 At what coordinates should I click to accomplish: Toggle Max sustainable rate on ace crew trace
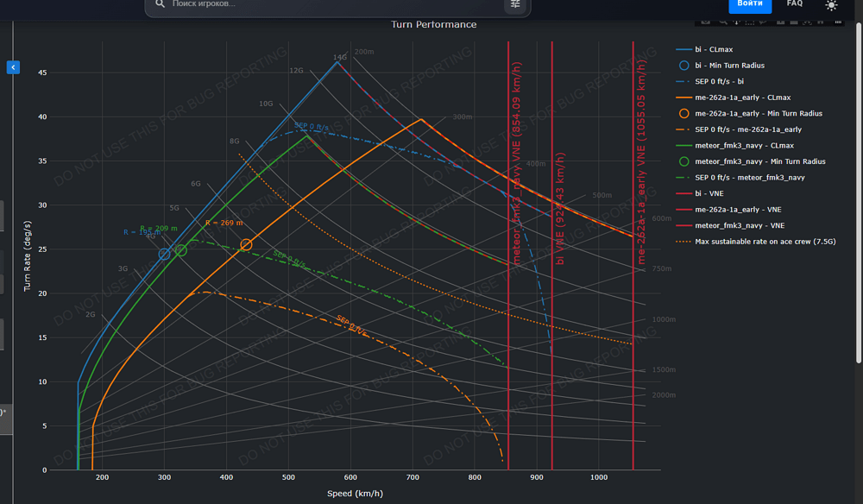coord(765,242)
